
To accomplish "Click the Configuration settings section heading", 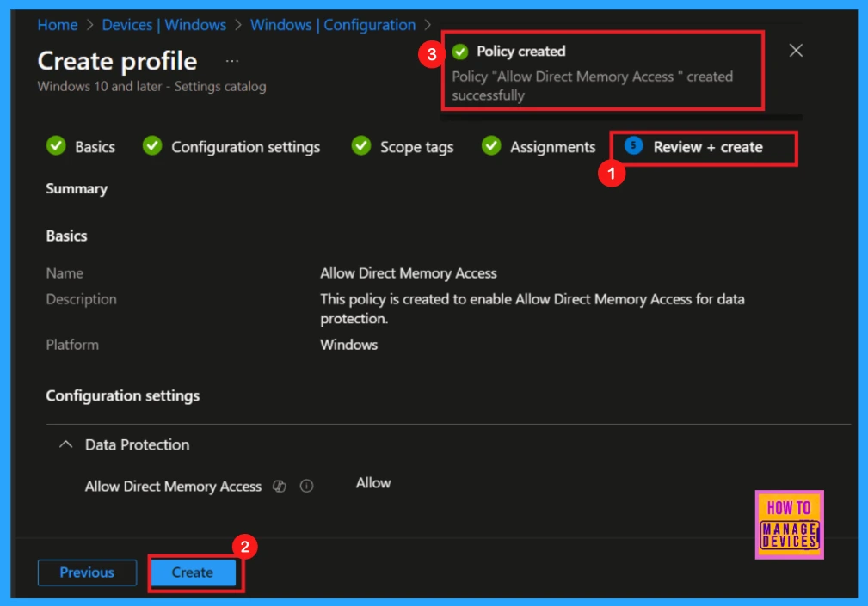I will click(122, 396).
